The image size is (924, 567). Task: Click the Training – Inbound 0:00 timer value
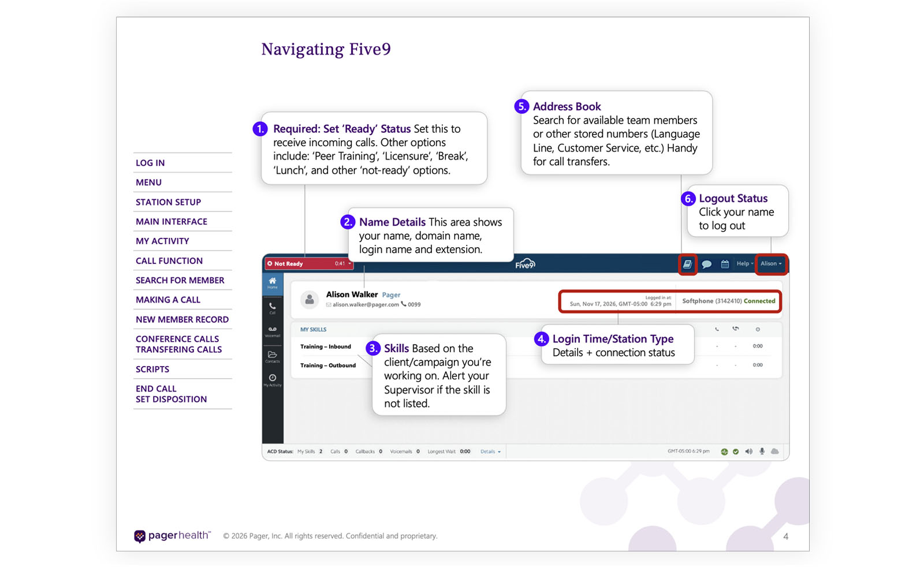758,346
